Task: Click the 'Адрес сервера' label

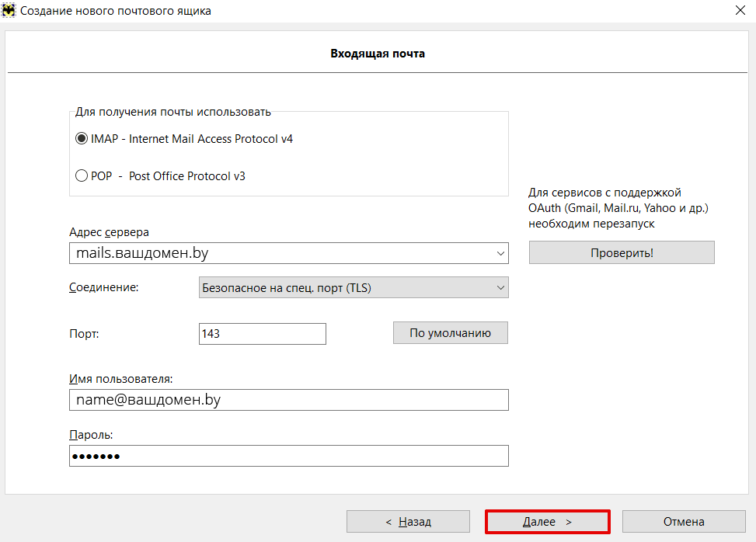Action: 109,232
